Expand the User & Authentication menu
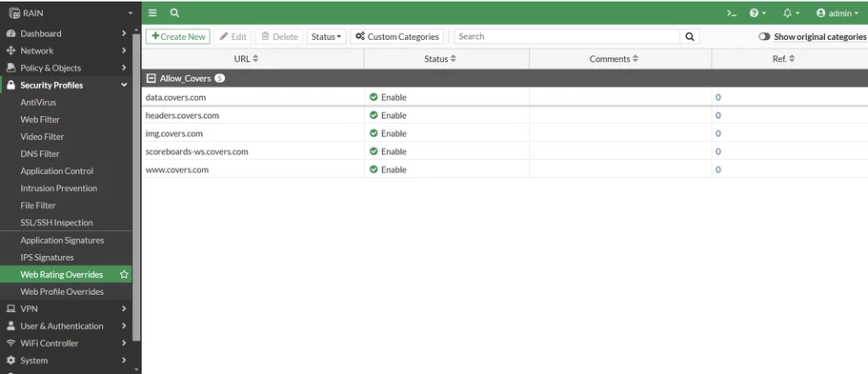Screen dimensions: 868x374 66,325
